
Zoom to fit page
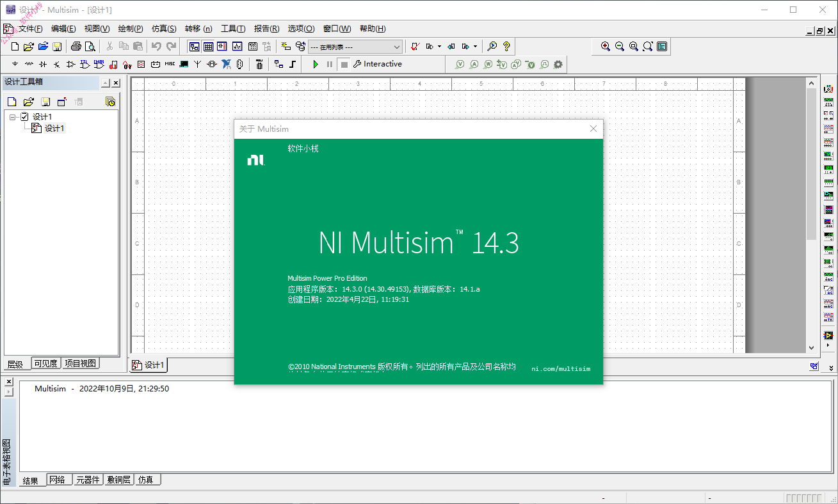click(x=648, y=46)
